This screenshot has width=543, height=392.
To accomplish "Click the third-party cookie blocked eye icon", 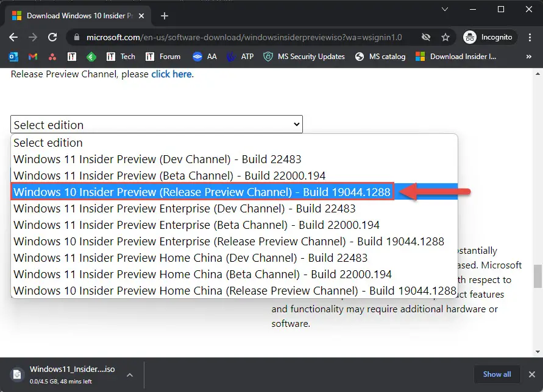I will point(426,37).
